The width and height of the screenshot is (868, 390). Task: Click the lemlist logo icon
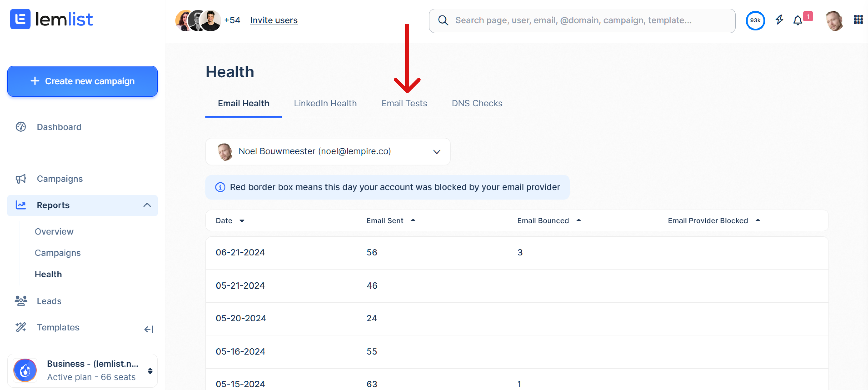click(x=20, y=19)
